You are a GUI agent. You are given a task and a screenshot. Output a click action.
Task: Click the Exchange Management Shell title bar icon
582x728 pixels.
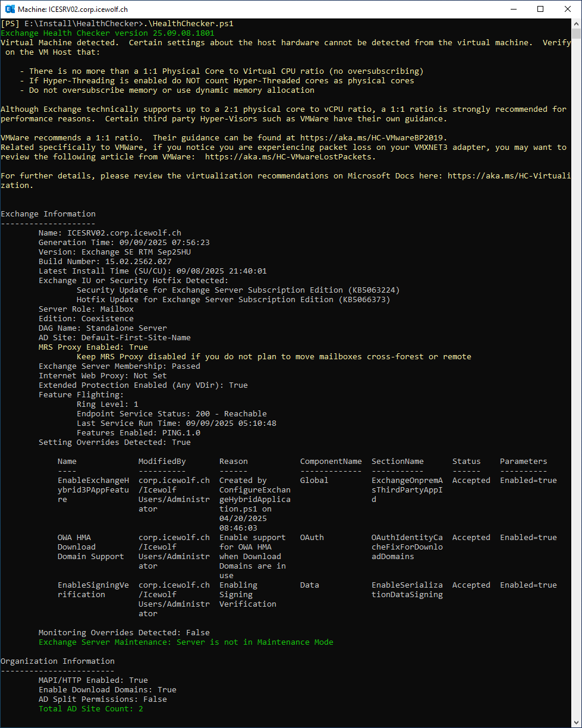pyautogui.click(x=10, y=10)
